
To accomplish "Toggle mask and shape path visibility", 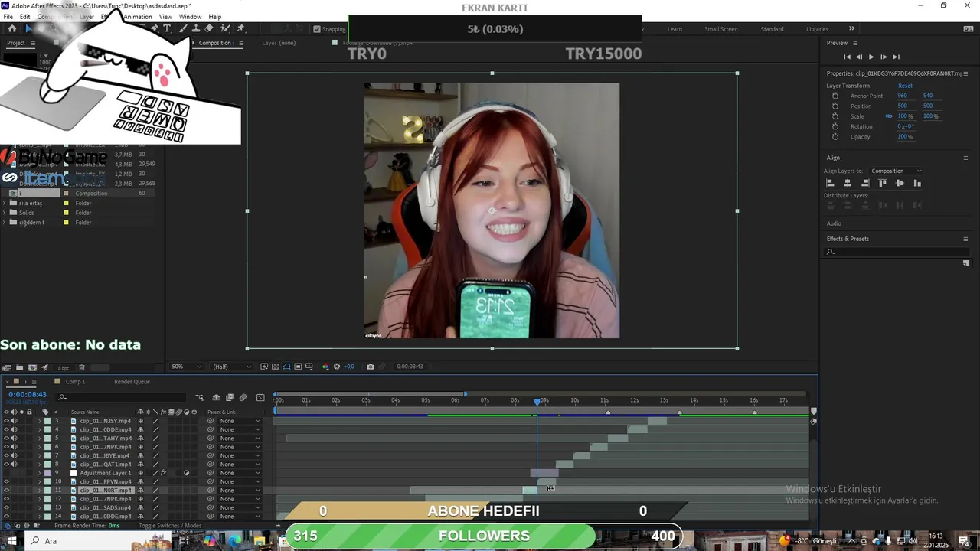I will tap(287, 367).
